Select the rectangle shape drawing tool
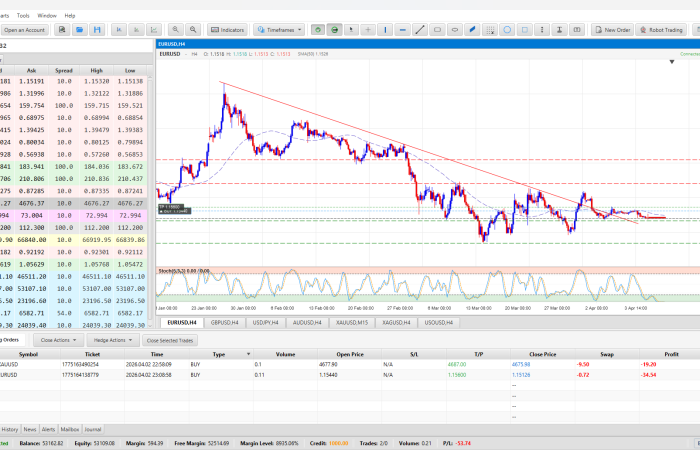700x450 pixels. coord(437,30)
